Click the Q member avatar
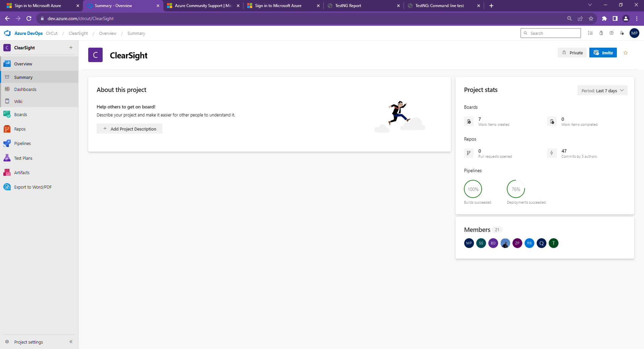Image resolution: width=644 pixels, height=349 pixels. pyautogui.click(x=541, y=243)
